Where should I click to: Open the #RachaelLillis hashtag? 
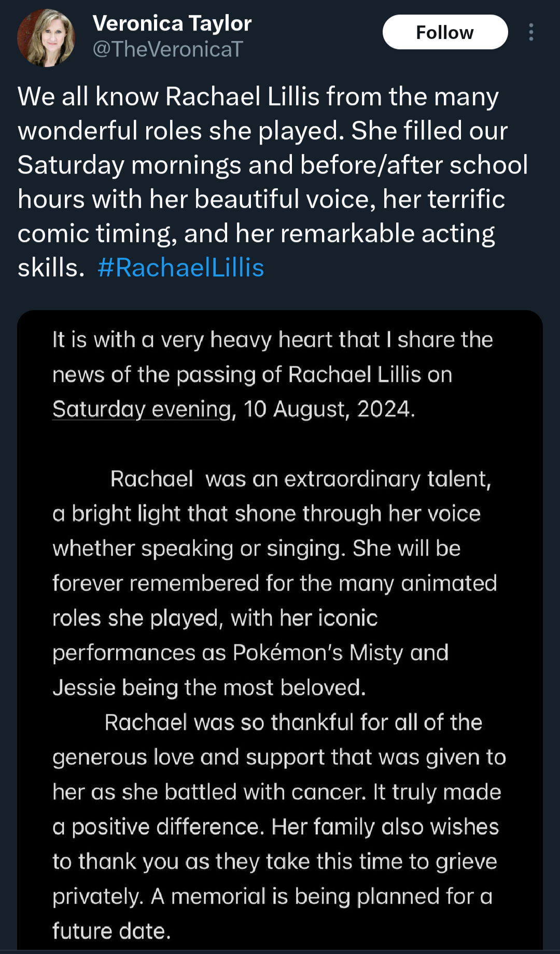tap(180, 268)
